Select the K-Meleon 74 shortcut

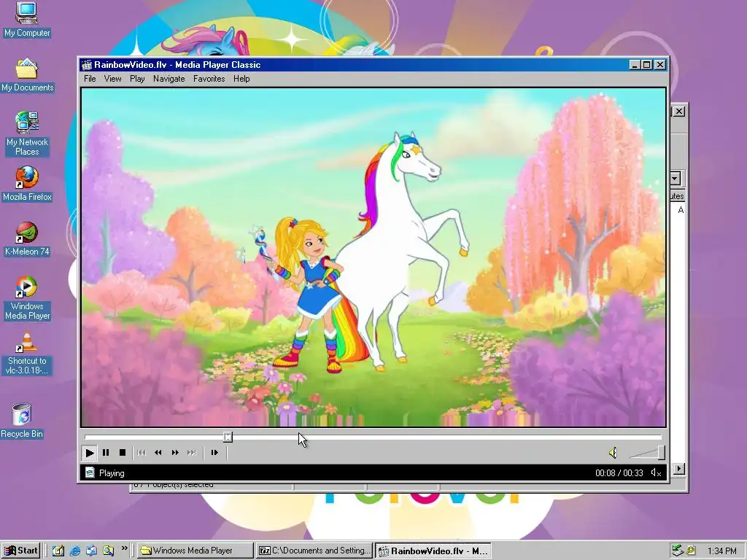27,239
